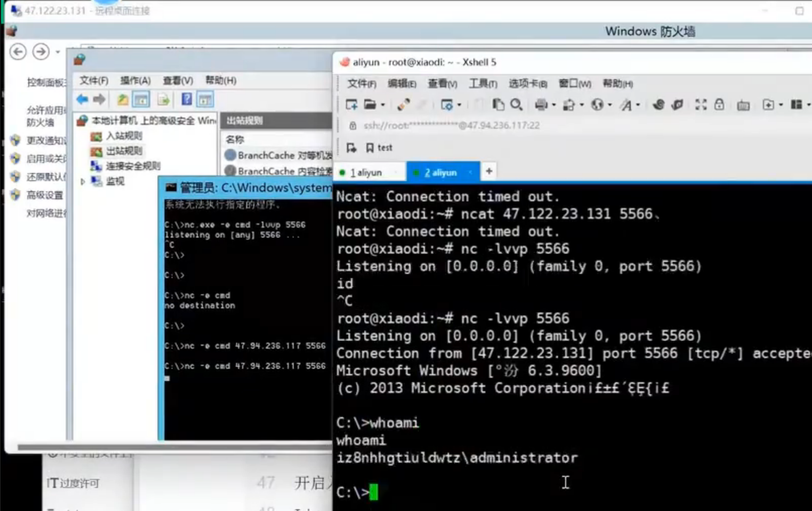Open Xshell 选项卡(B) menu
The width and height of the screenshot is (812, 511).
[528, 83]
